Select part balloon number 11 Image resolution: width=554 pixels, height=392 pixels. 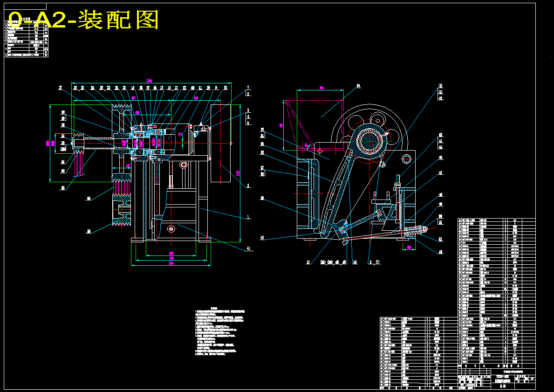click(x=200, y=88)
